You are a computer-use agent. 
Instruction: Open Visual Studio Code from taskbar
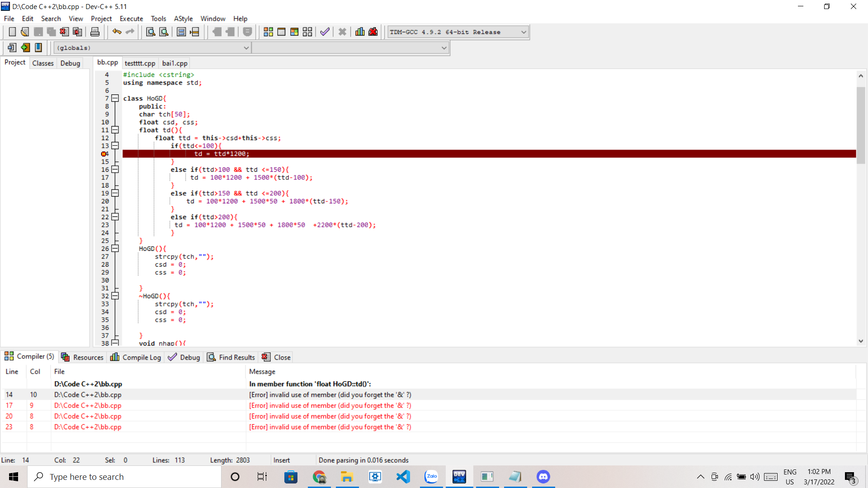click(403, 477)
